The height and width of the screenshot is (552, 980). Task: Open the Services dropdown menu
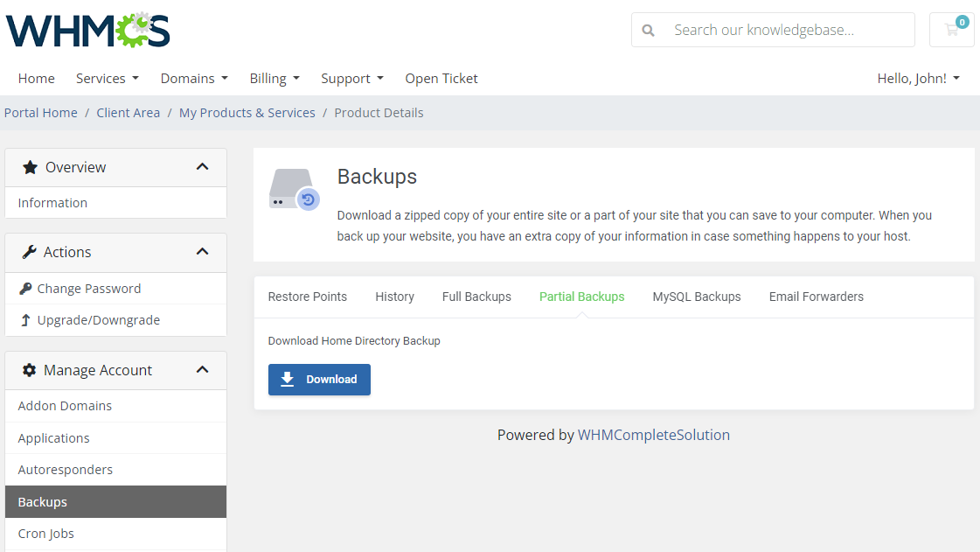(108, 78)
